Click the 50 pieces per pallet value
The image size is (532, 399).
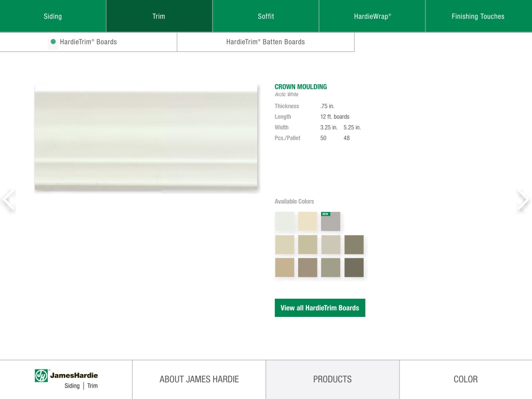pos(323,138)
